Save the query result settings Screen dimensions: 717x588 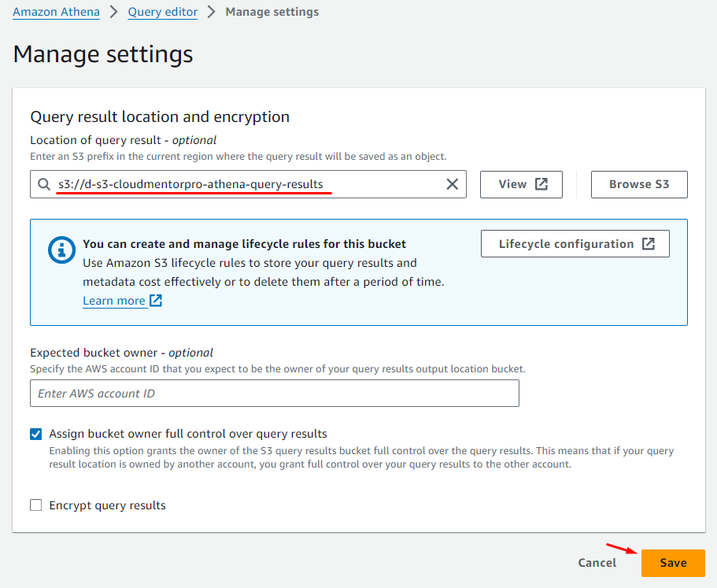point(673,563)
